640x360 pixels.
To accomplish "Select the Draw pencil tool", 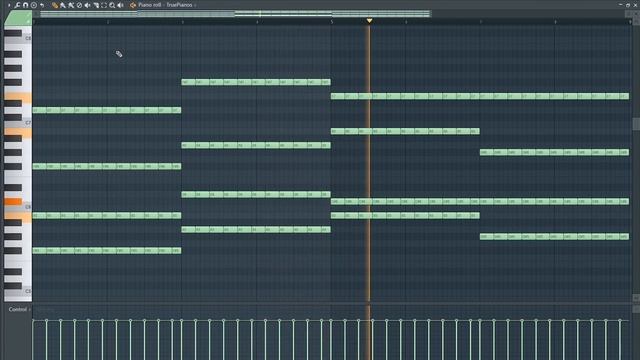I will coord(55,5).
